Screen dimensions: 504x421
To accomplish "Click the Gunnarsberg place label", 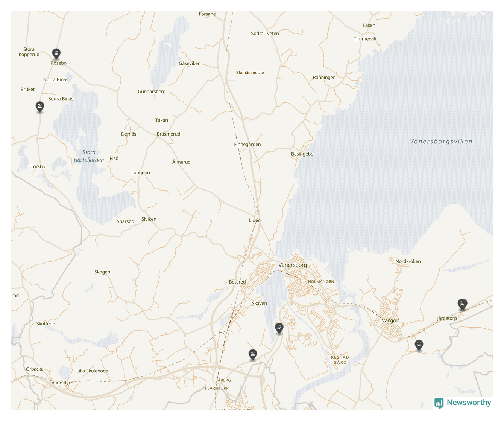I will click(x=152, y=92).
